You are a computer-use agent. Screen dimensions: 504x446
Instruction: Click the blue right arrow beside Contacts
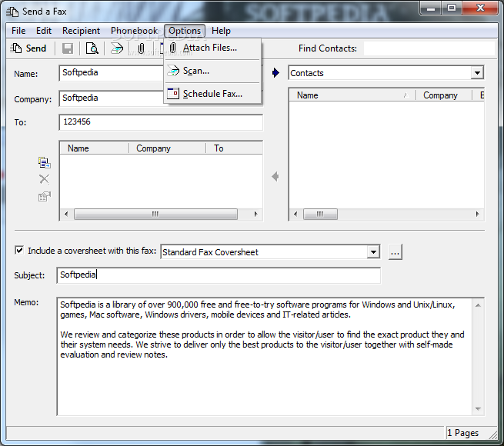[275, 73]
